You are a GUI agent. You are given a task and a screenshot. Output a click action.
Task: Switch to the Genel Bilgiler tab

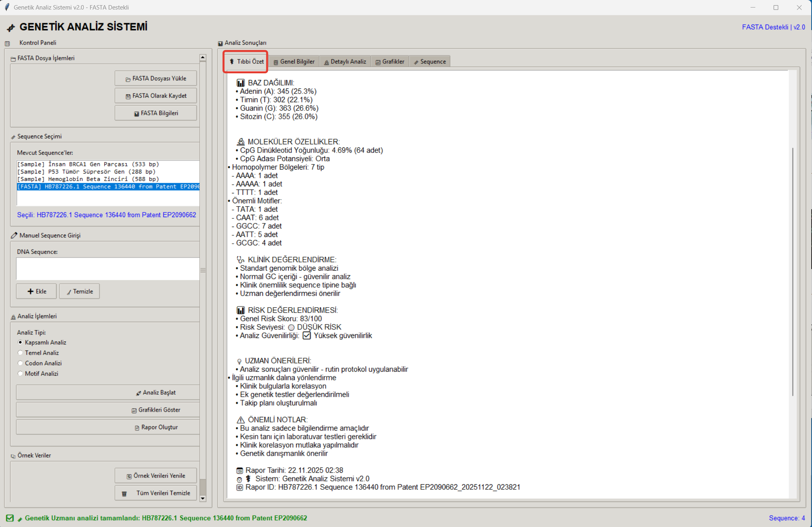[x=294, y=62]
